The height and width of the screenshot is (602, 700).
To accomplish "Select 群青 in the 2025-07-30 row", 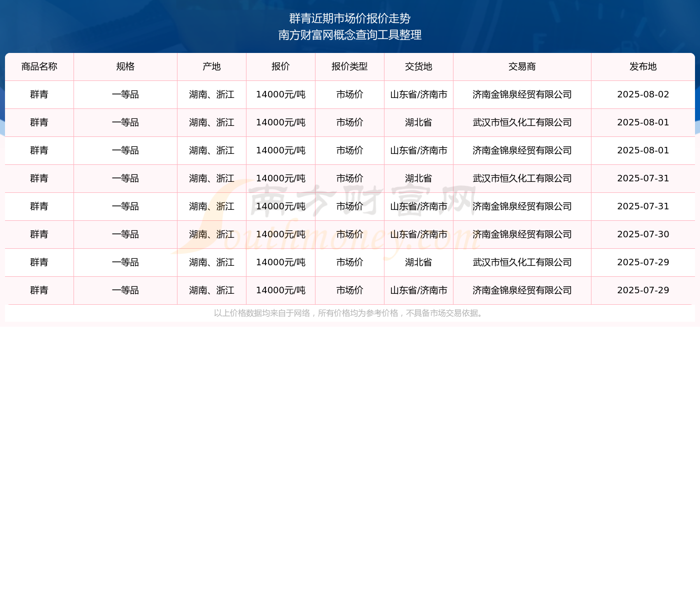I will [x=39, y=234].
